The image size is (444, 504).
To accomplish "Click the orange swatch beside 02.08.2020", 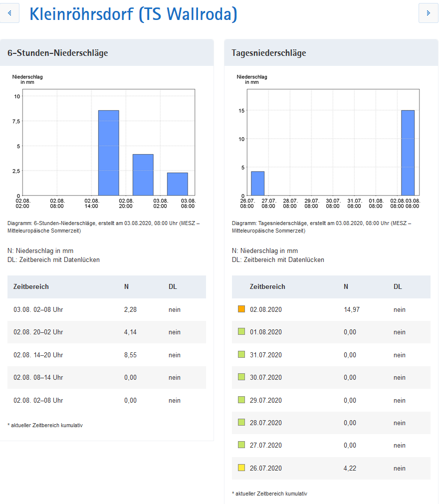I will tap(241, 309).
